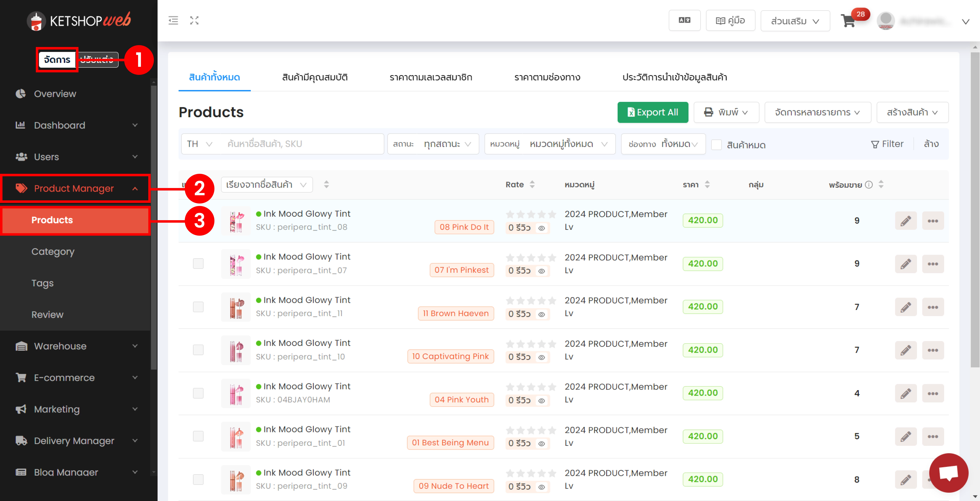
Task: Expand the Marketing sidebar menu
Action: (75, 409)
